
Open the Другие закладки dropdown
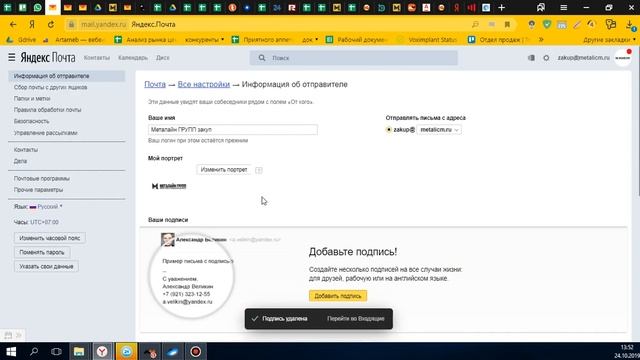pyautogui.click(x=609, y=40)
